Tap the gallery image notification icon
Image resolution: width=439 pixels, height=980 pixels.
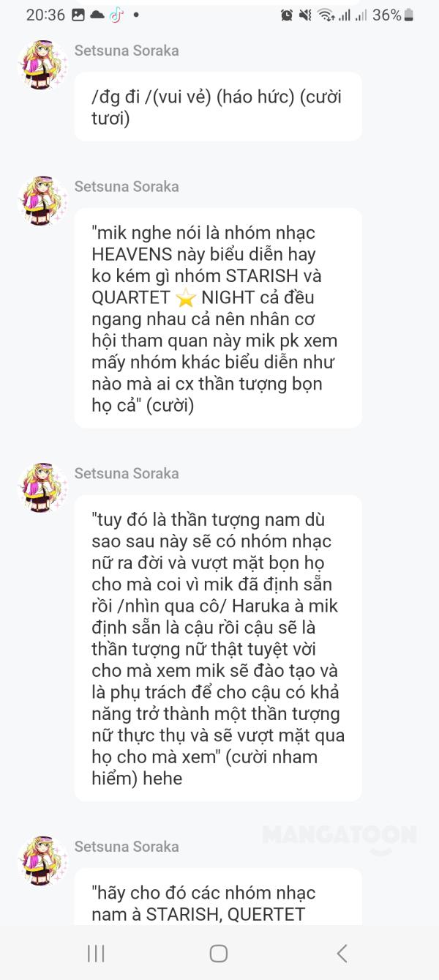click(78, 15)
